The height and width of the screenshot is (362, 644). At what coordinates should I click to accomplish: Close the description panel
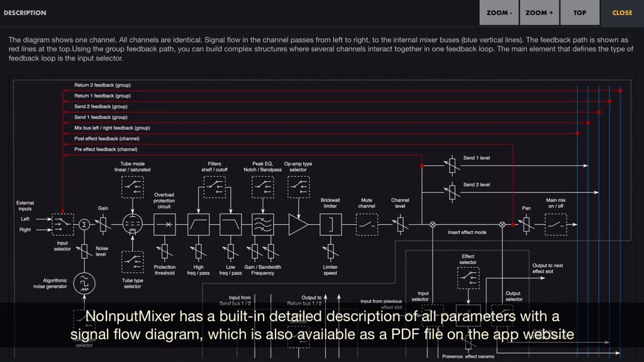point(622,13)
